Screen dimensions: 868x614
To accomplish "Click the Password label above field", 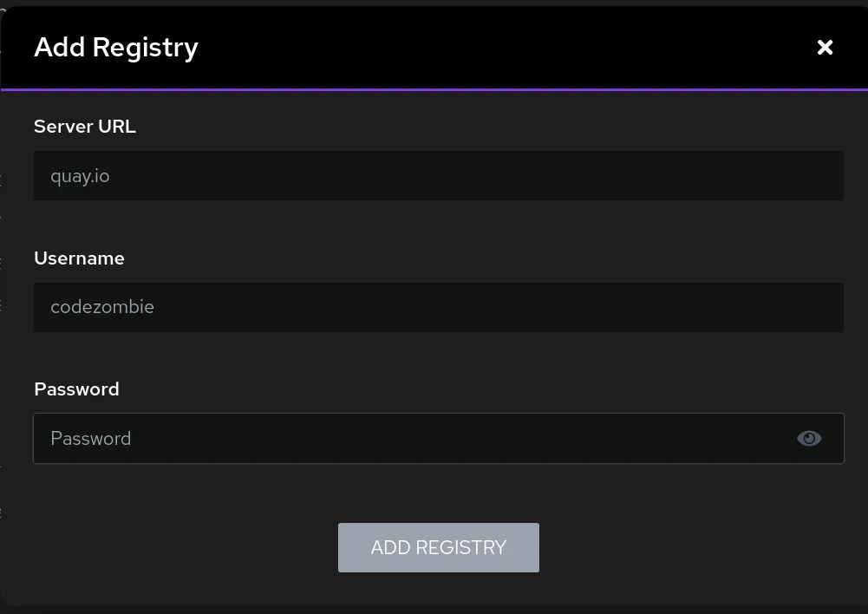I will 76,389.
